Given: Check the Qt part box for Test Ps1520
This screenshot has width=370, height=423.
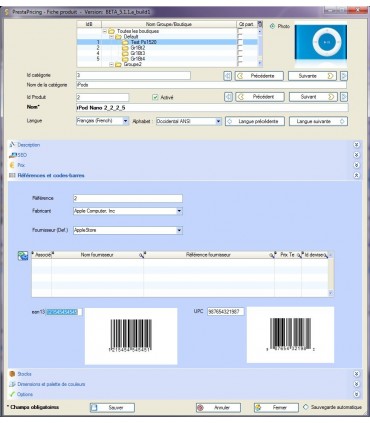Looking at the screenshot, I should [240, 42].
